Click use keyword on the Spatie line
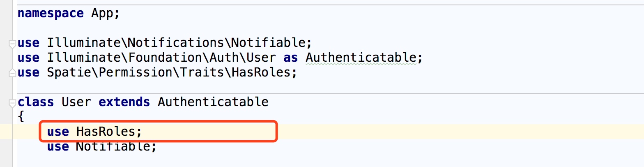This screenshot has height=167, width=644. click(28, 73)
